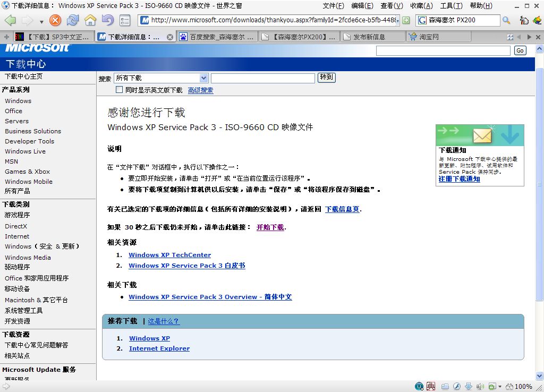Open the 收藏(A) menu

(x=421, y=5)
